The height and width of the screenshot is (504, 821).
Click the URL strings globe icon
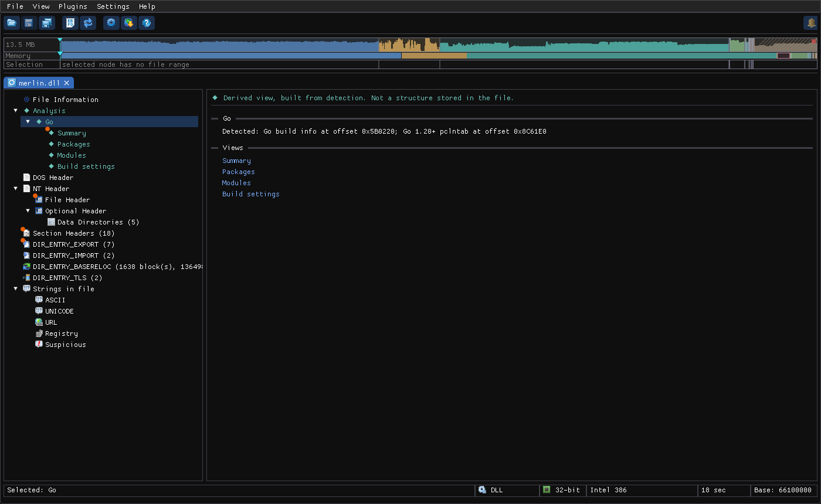pos(39,322)
